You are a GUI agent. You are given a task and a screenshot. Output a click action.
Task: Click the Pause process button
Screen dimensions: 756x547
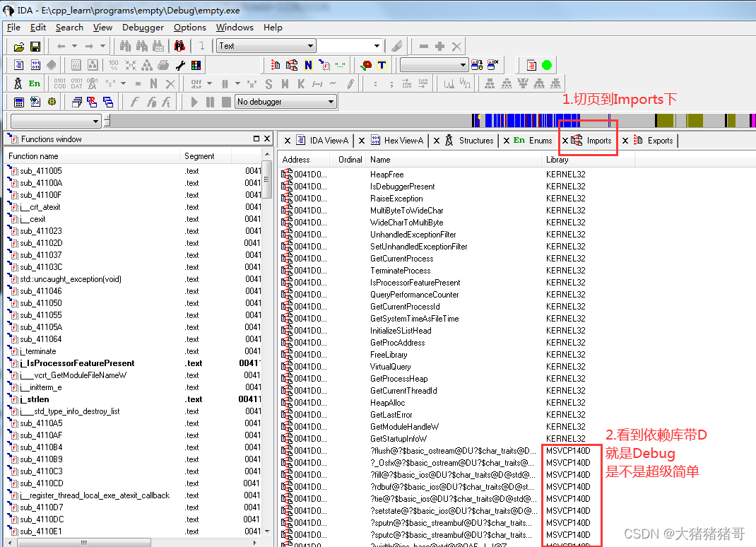(211, 102)
